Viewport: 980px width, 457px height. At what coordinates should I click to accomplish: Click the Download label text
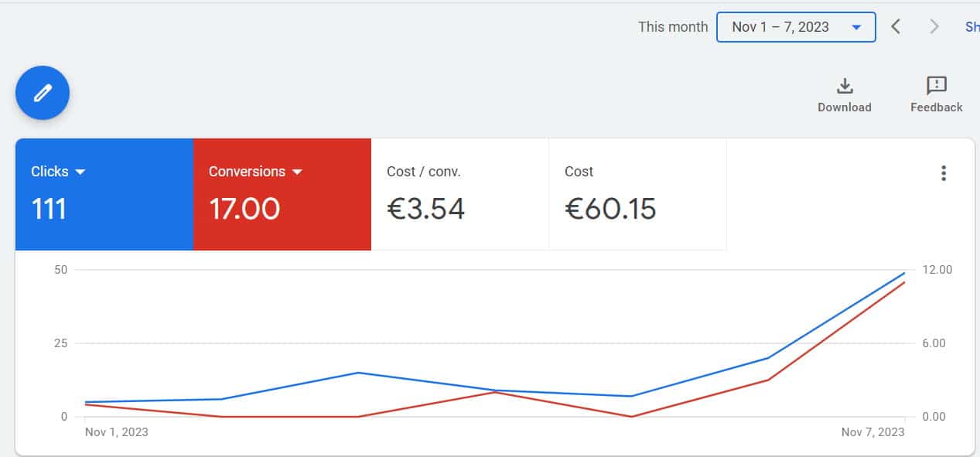coord(845,107)
